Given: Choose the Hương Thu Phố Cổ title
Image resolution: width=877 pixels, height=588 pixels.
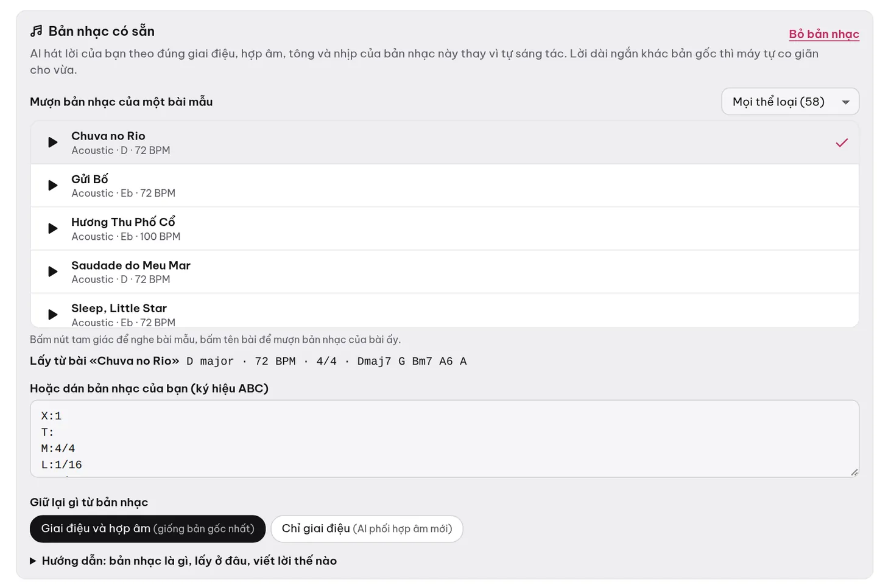Looking at the screenshot, I should tap(123, 222).
